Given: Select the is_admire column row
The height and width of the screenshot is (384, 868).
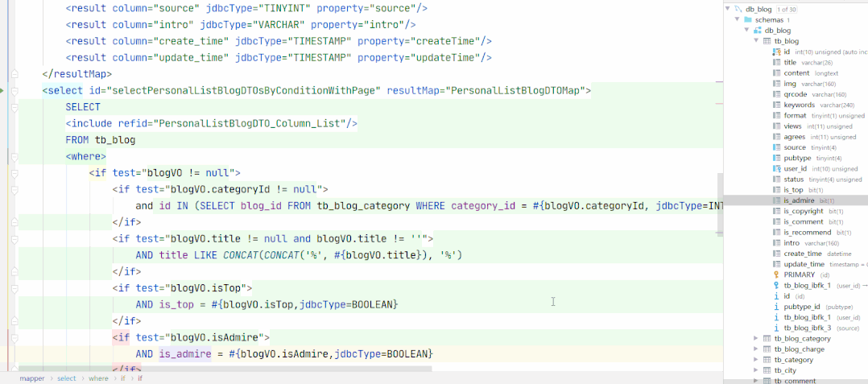Looking at the screenshot, I should tap(796, 200).
